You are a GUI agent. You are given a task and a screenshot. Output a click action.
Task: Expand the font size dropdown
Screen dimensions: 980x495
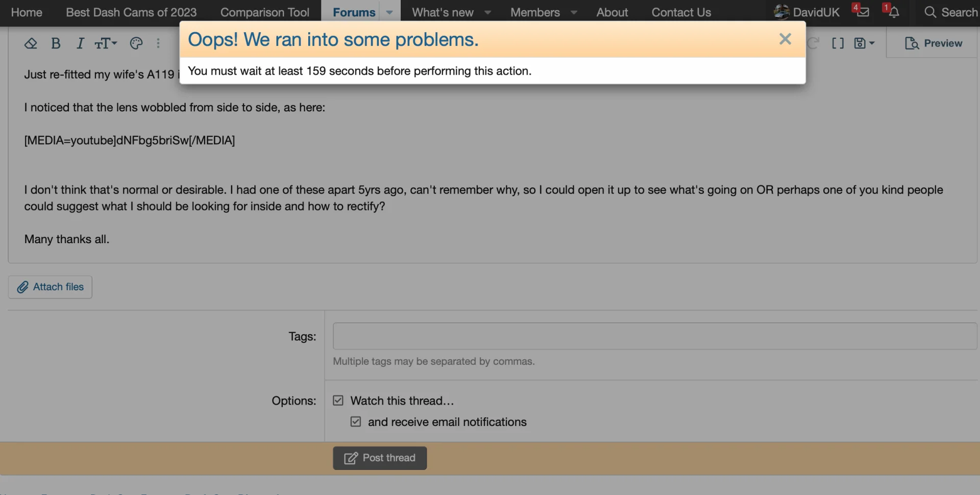106,43
